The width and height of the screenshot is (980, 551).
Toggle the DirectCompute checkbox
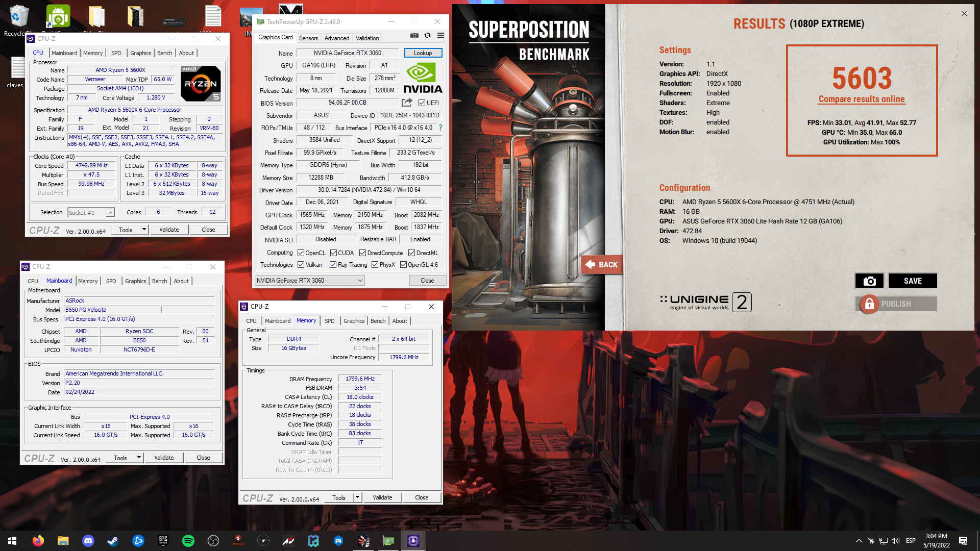362,253
